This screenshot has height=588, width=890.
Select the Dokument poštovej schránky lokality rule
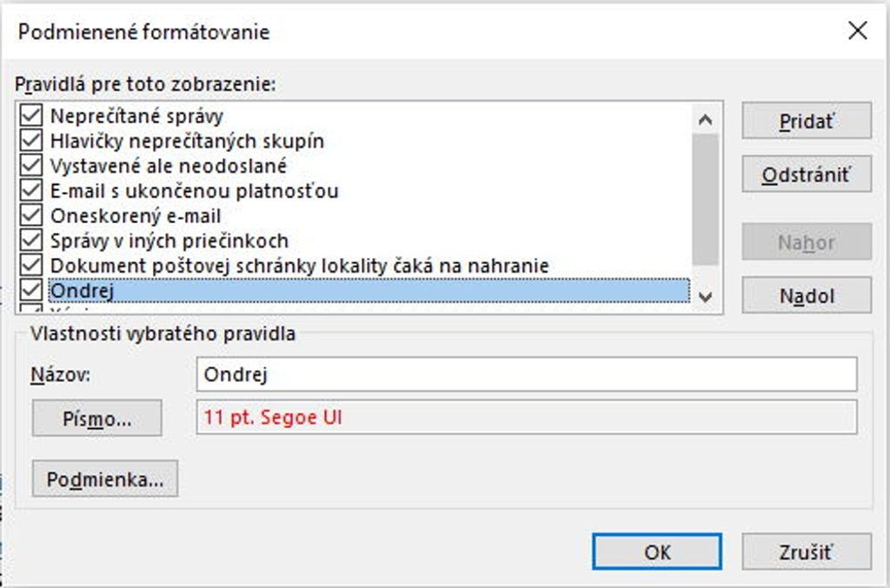pos(300,265)
